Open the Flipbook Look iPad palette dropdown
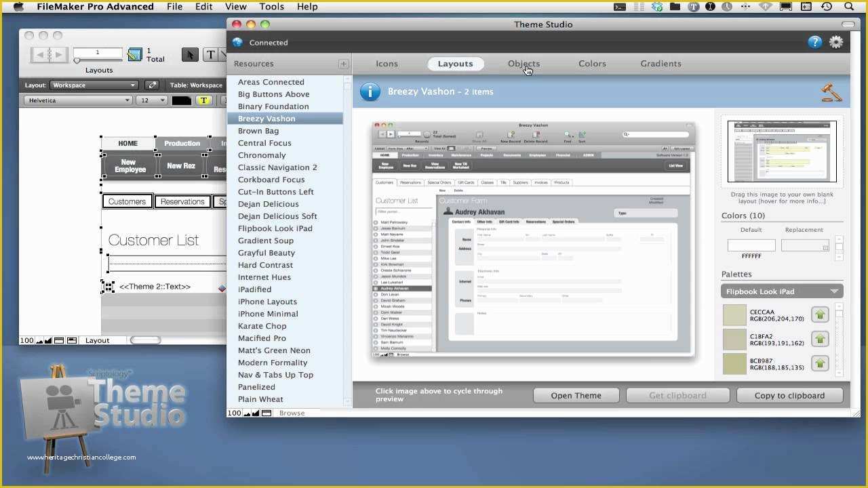Screen dimensions: 868x488 tap(782, 291)
